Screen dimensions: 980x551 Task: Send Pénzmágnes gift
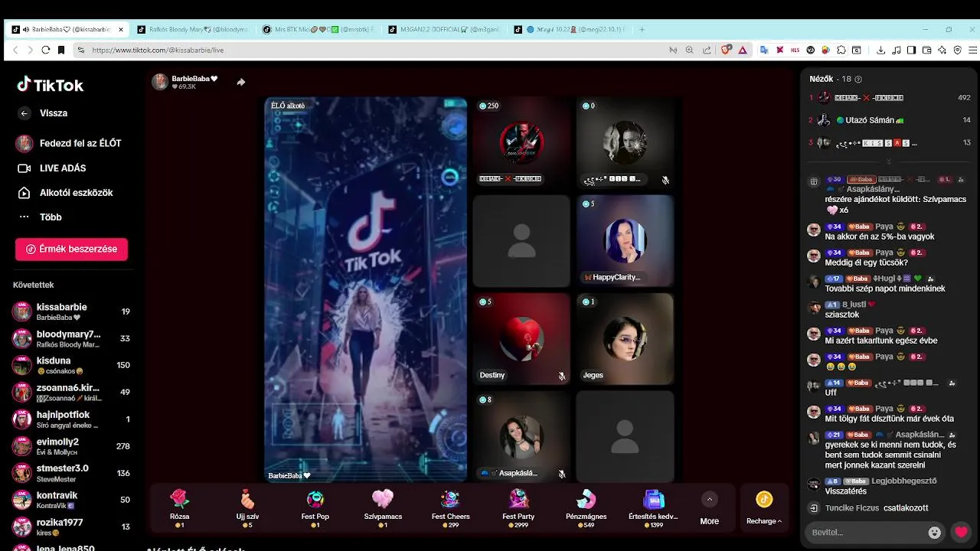(586, 507)
